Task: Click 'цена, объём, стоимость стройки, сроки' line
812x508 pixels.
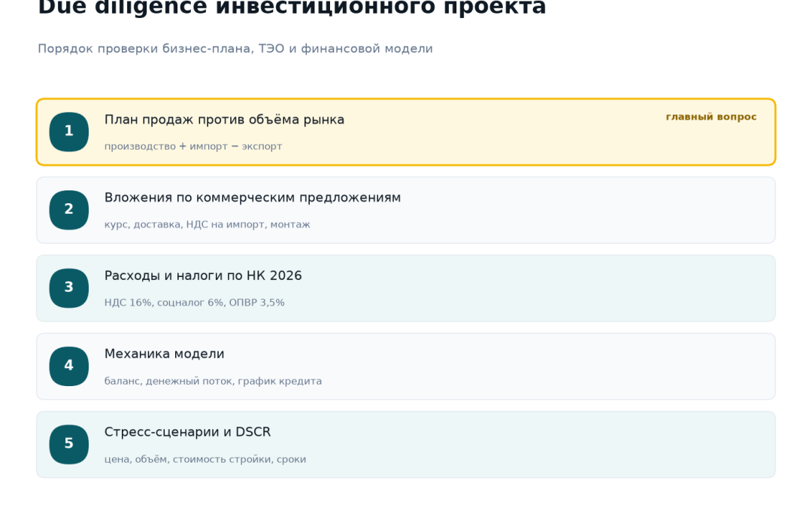Action: coord(205,459)
